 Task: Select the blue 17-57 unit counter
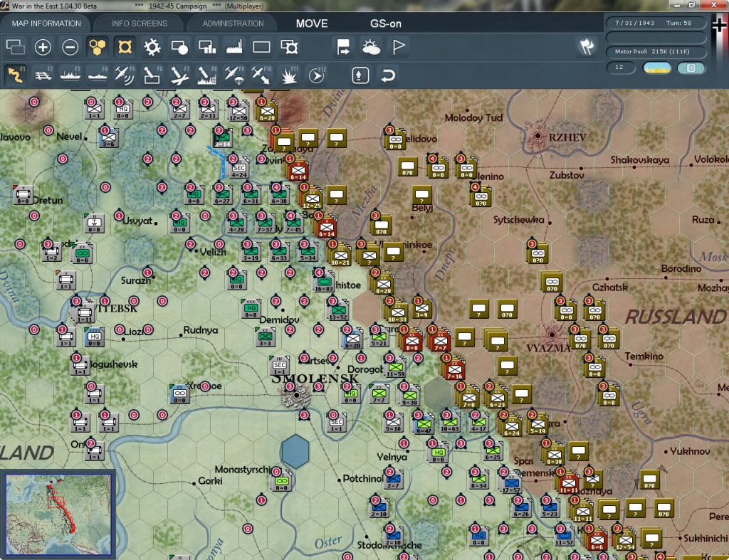coord(511,483)
